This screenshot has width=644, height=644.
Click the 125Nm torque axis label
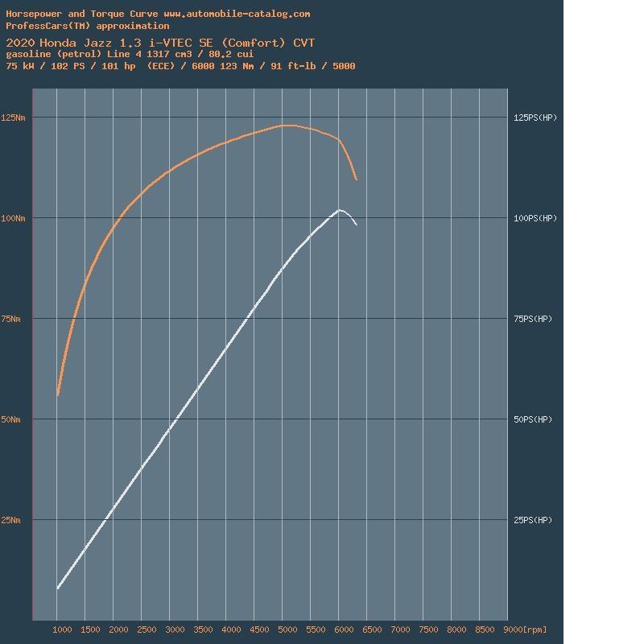(13, 118)
